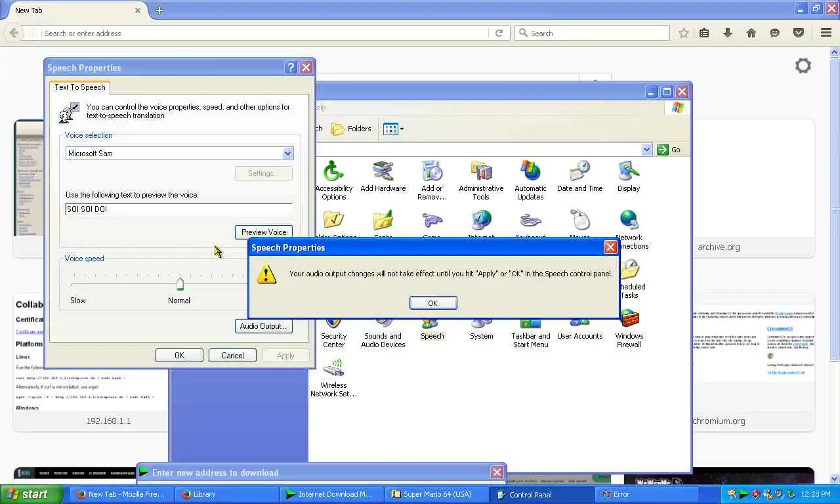Click OK in audio output warning dialog
Screen dimensions: 840x504
pyautogui.click(x=433, y=303)
